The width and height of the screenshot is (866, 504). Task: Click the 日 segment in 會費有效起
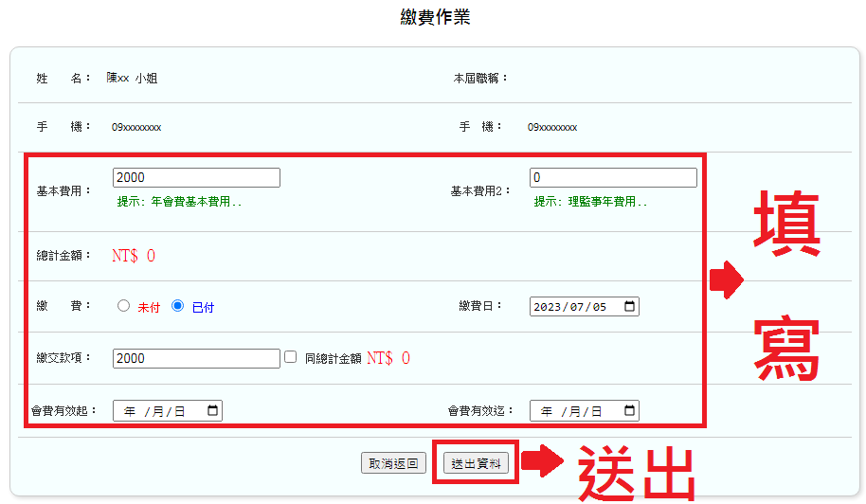pyautogui.click(x=179, y=411)
